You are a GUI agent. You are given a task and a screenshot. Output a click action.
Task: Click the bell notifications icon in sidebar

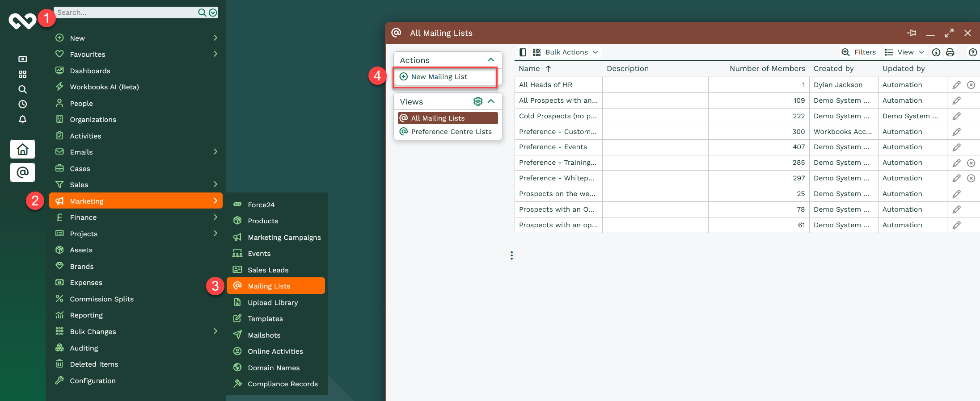click(x=22, y=119)
